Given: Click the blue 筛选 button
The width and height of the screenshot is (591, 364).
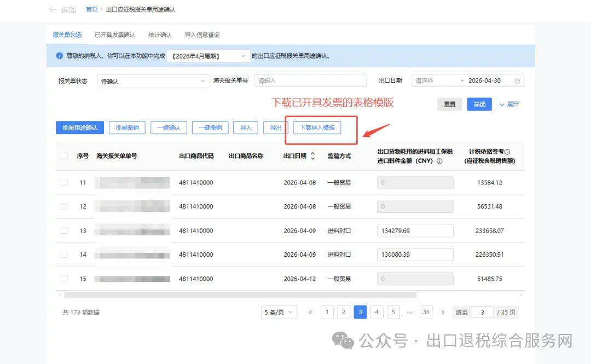Looking at the screenshot, I should (479, 104).
